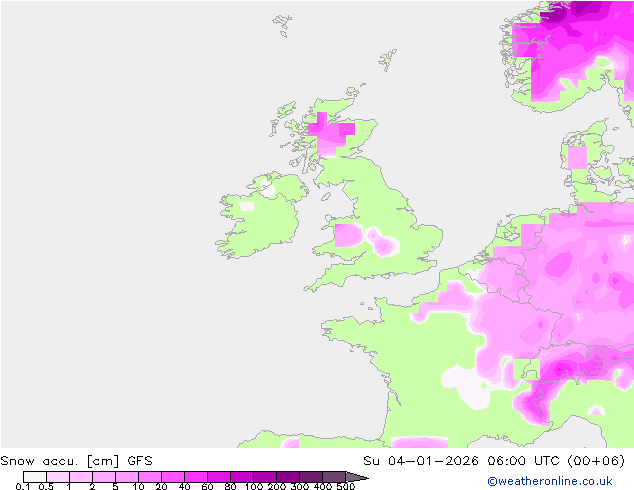This screenshot has height=490, width=634.
Task: Click the legend swatch between 200 and 300
Action: click(288, 477)
